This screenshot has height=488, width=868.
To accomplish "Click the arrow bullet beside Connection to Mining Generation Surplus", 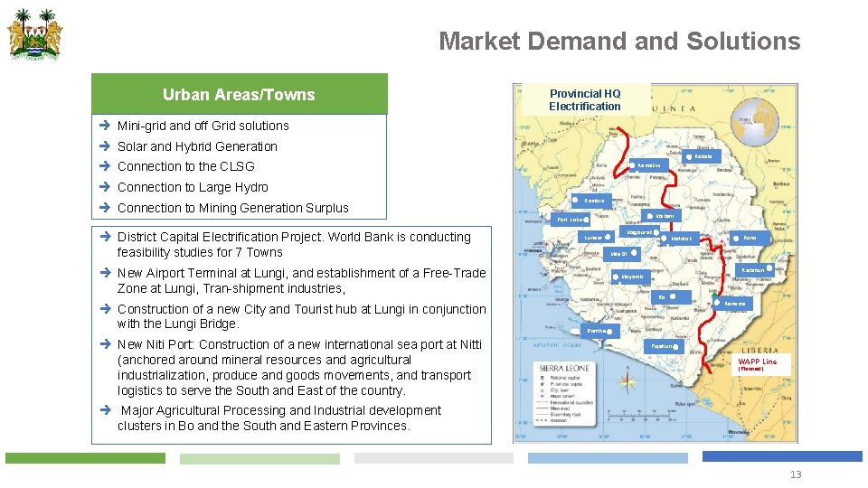I will 105,208.
